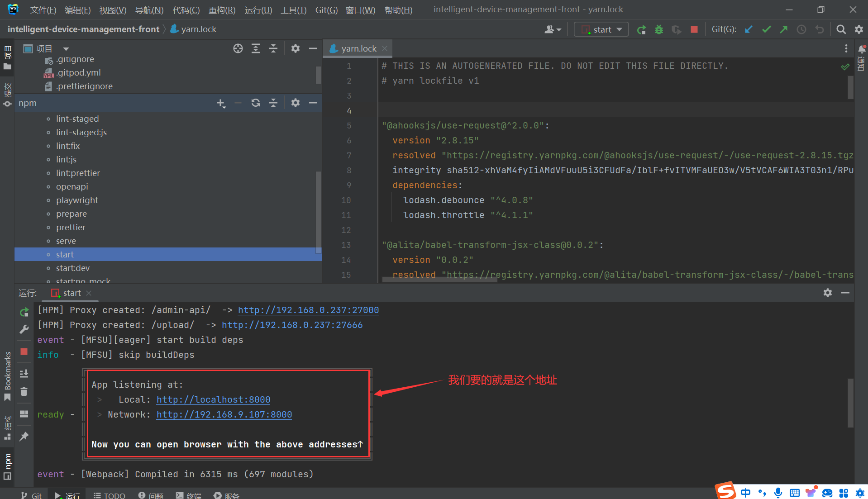Expand all in project panel
The height and width of the screenshot is (499, 868).
pos(256,48)
